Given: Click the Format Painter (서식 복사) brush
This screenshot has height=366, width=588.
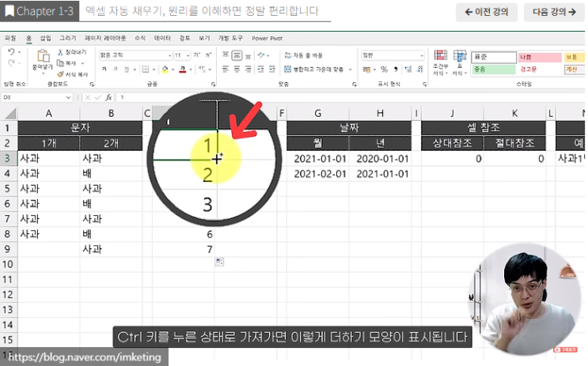Looking at the screenshot, I should 60,74.
